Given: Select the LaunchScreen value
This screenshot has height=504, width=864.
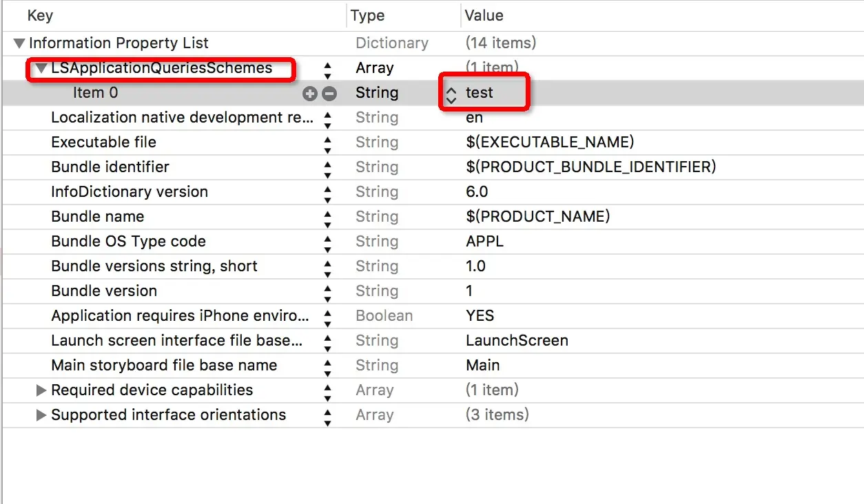Looking at the screenshot, I should coord(517,341).
